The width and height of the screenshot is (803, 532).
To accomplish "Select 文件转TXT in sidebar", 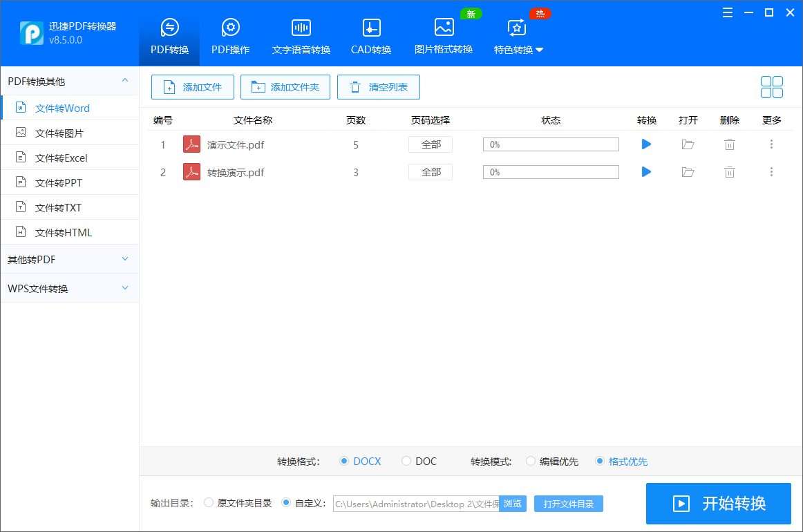I will pyautogui.click(x=70, y=207).
